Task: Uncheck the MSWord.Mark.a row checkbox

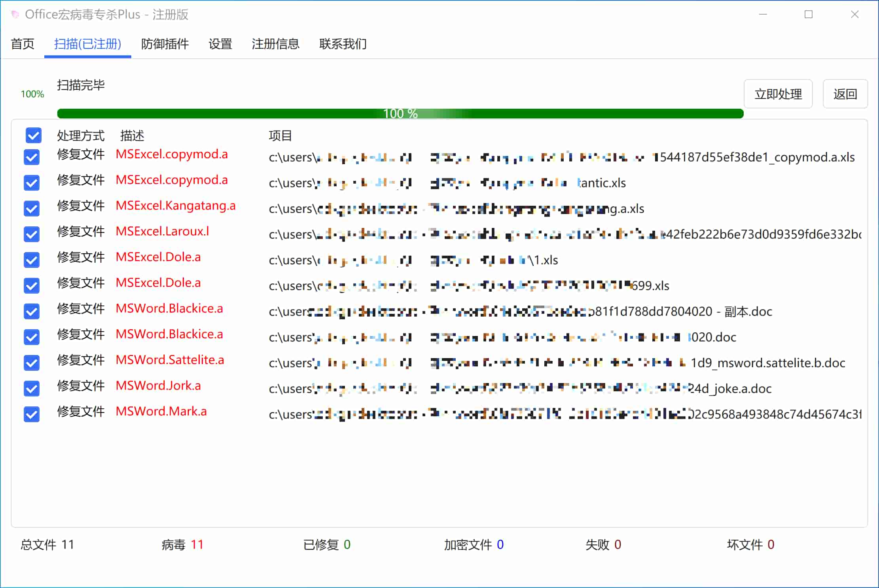Action: coord(32,414)
